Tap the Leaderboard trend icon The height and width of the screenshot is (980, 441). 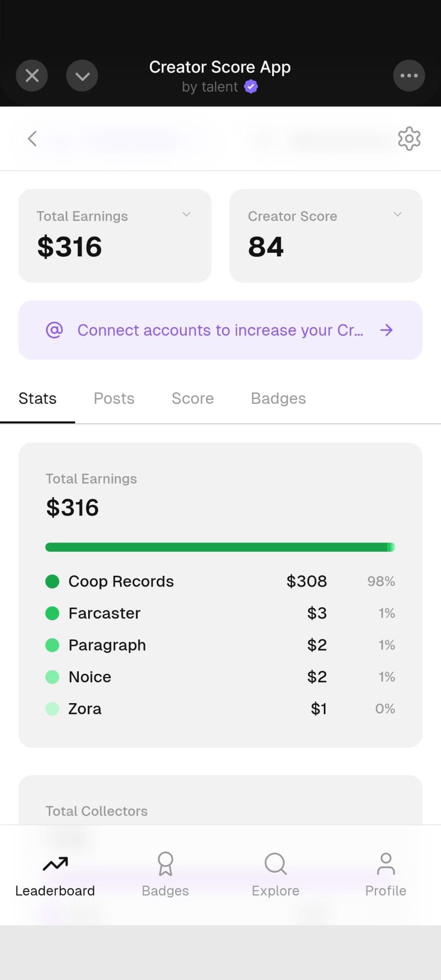[55, 864]
